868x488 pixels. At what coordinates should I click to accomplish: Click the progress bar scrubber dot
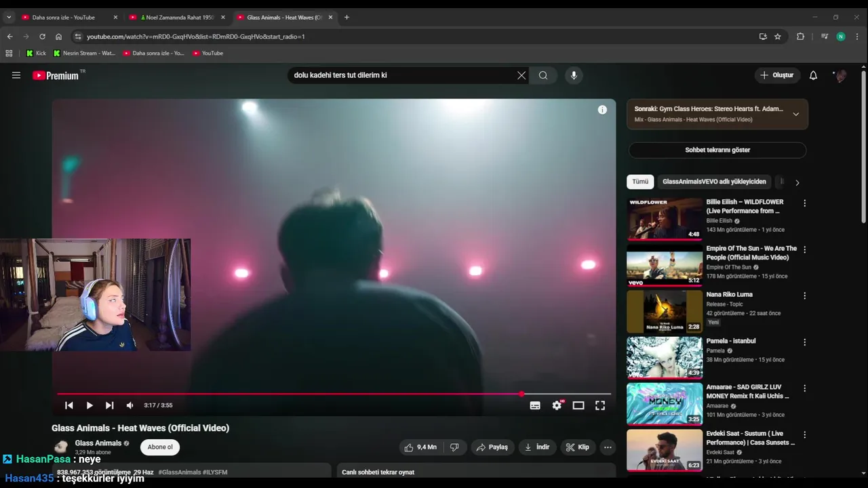tap(521, 394)
